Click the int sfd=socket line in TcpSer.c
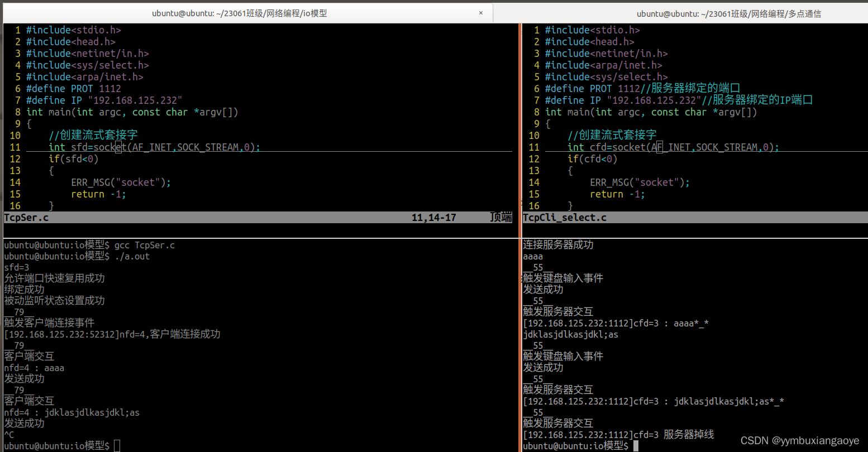 [x=154, y=147]
